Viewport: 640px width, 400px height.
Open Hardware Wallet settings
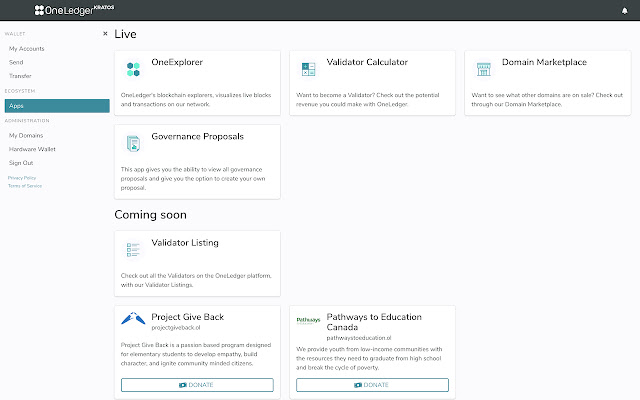click(32, 149)
